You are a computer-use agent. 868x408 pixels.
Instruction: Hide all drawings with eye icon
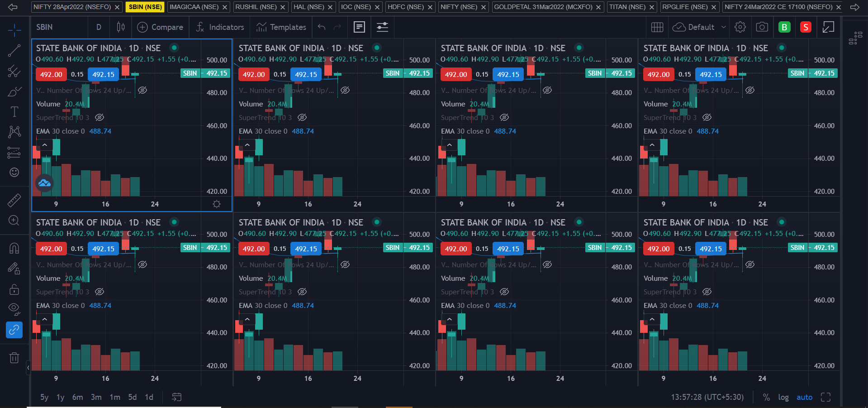[x=14, y=309]
